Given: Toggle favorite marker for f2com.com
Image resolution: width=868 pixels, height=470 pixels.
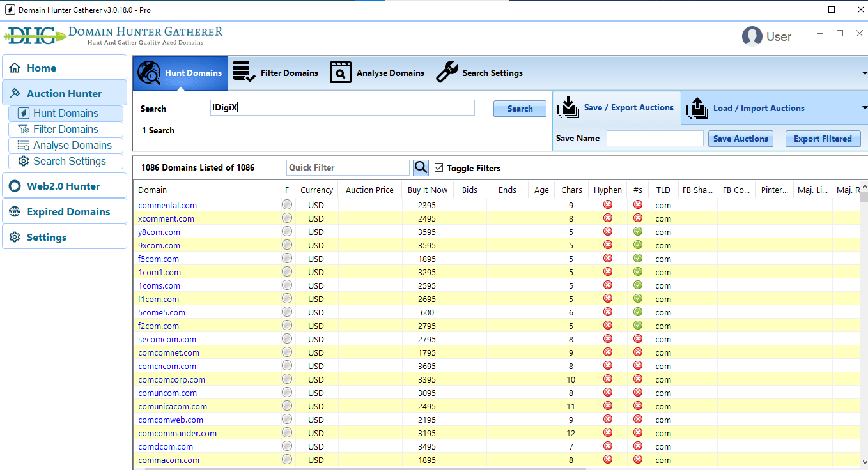Looking at the screenshot, I should coord(287,325).
